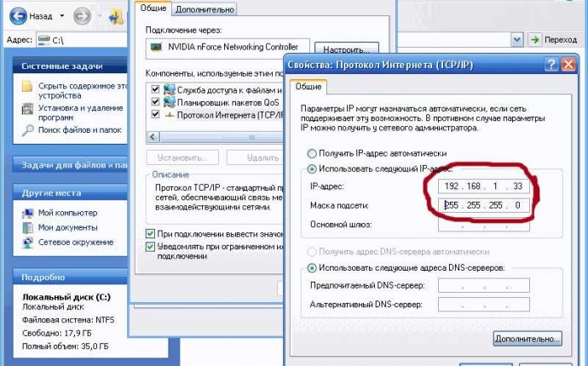This screenshot has height=366, width=588.
Task: Click the disabled Удалить button
Action: 256,157
